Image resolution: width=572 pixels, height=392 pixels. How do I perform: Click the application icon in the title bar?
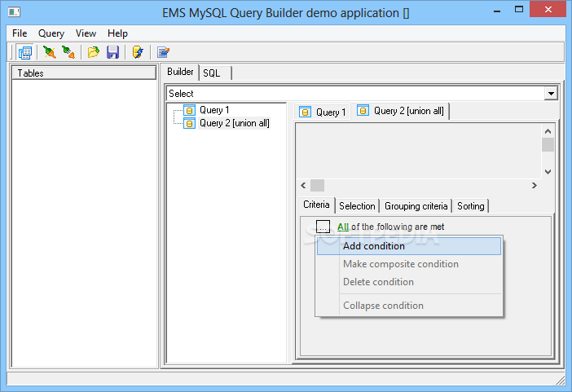(14, 12)
